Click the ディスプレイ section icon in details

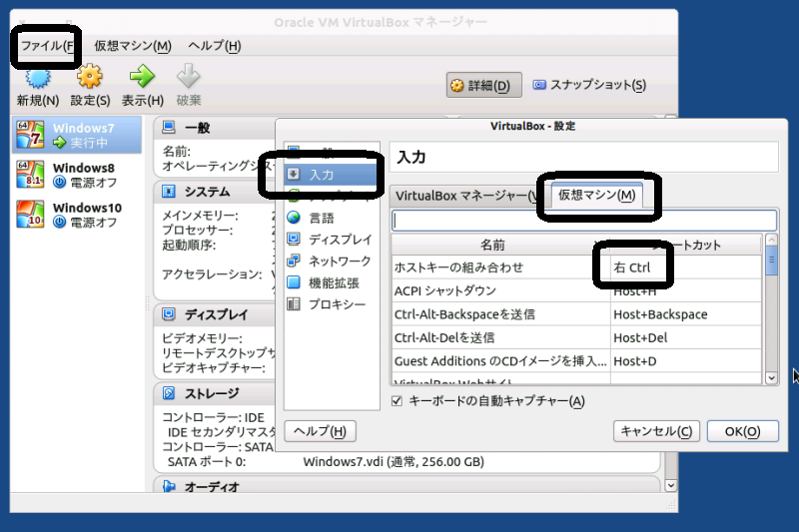pyautogui.click(x=169, y=314)
